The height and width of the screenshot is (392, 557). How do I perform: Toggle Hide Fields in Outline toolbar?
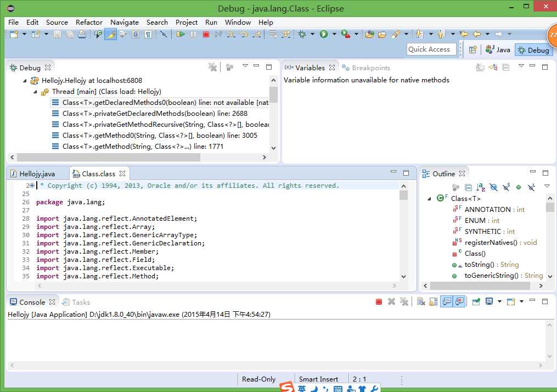493,187
